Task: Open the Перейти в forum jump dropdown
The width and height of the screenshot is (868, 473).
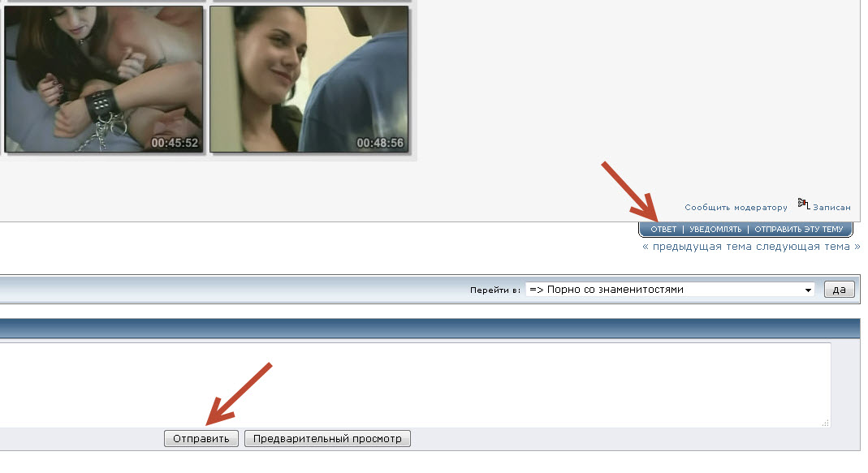Action: click(x=670, y=290)
